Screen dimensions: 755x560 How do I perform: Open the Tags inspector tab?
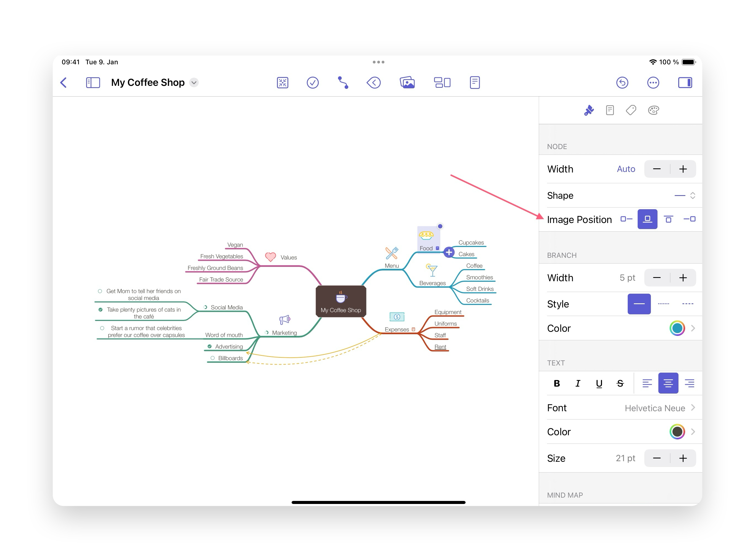point(631,110)
